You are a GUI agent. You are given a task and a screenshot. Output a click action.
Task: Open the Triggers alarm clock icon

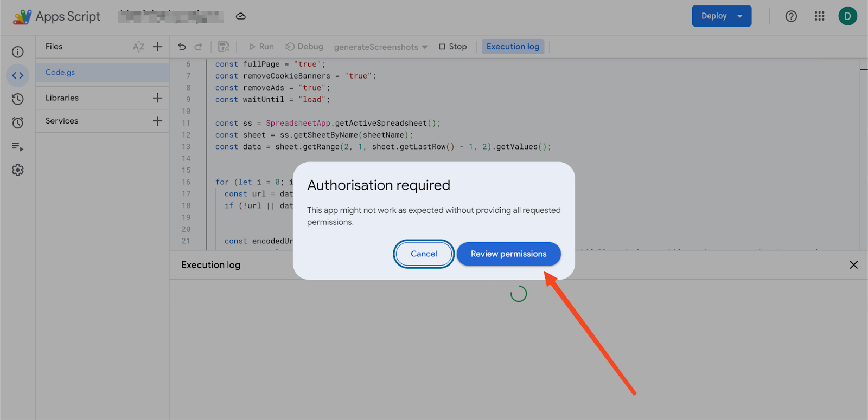point(18,123)
